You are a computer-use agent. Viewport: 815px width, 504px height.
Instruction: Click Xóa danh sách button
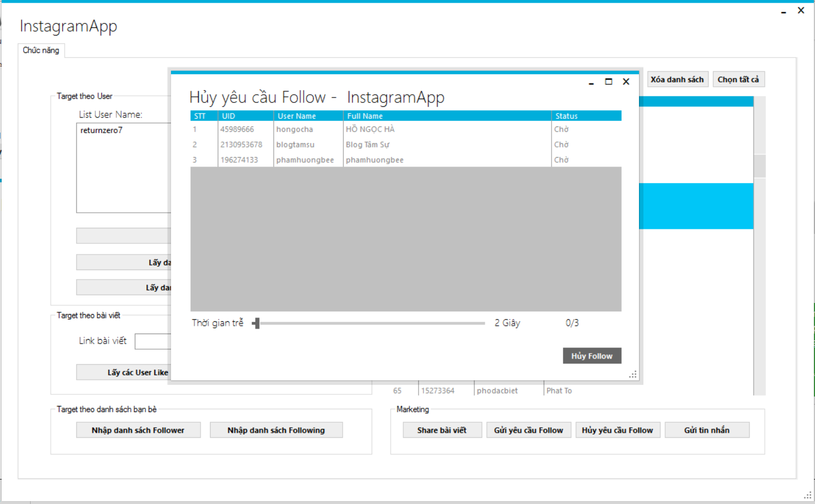(x=677, y=80)
